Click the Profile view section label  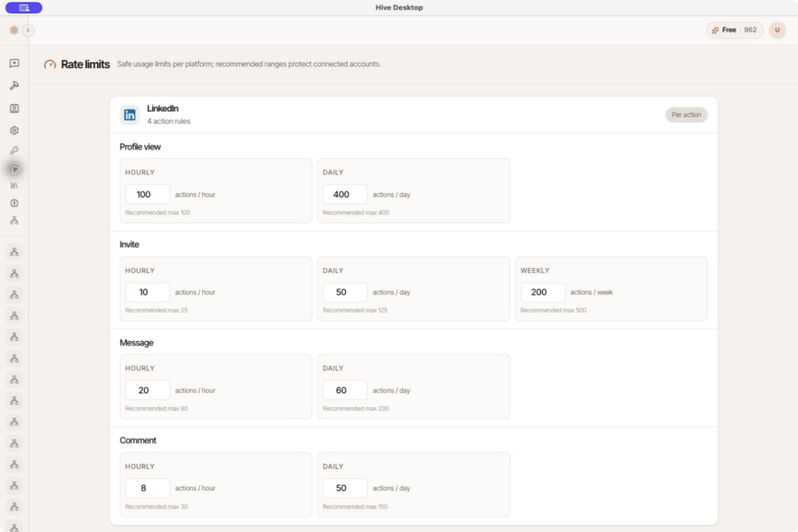pyautogui.click(x=140, y=147)
